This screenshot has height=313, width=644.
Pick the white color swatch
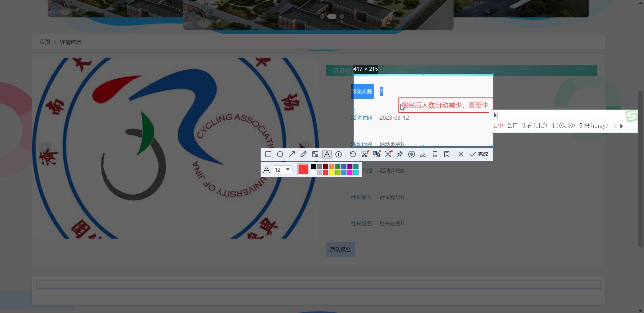click(314, 173)
